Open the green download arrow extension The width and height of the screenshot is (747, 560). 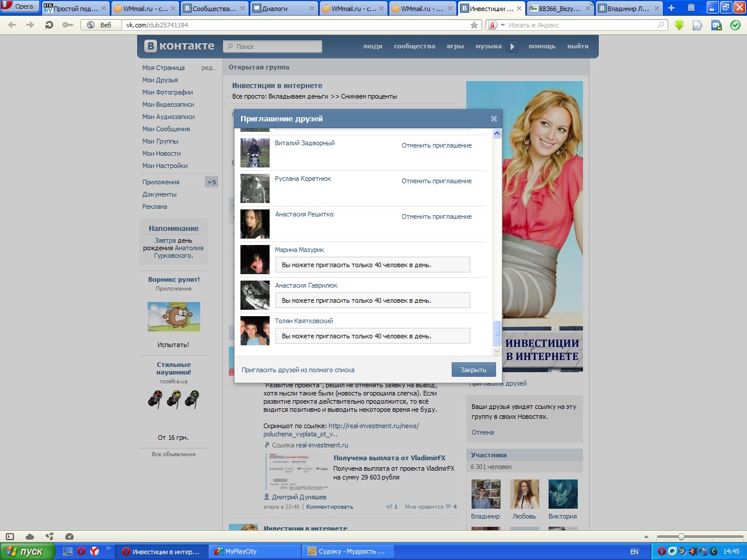(679, 25)
